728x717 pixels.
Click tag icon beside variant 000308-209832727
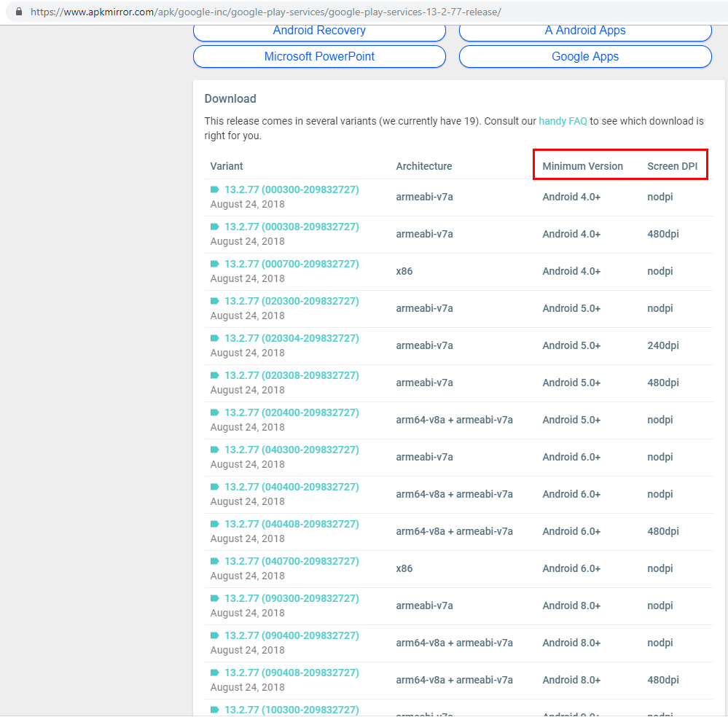click(x=215, y=227)
